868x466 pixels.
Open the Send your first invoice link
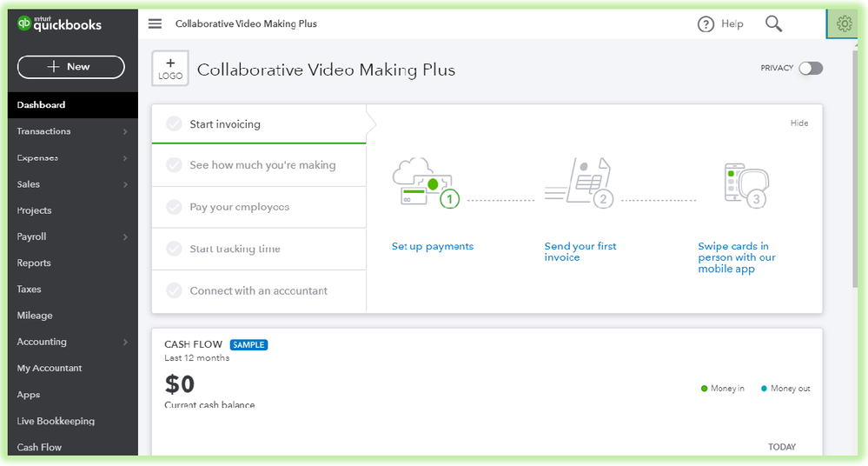(580, 251)
